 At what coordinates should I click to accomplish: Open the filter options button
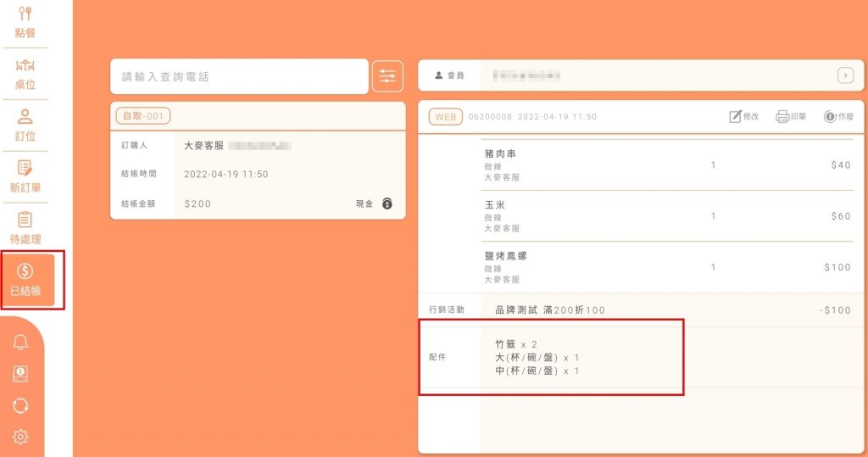pos(387,76)
